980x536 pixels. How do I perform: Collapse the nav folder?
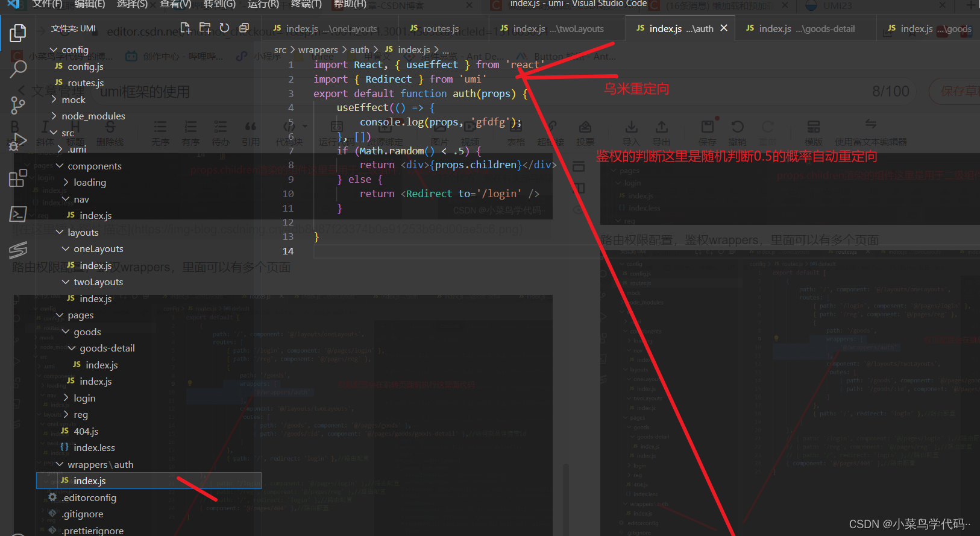[81, 199]
